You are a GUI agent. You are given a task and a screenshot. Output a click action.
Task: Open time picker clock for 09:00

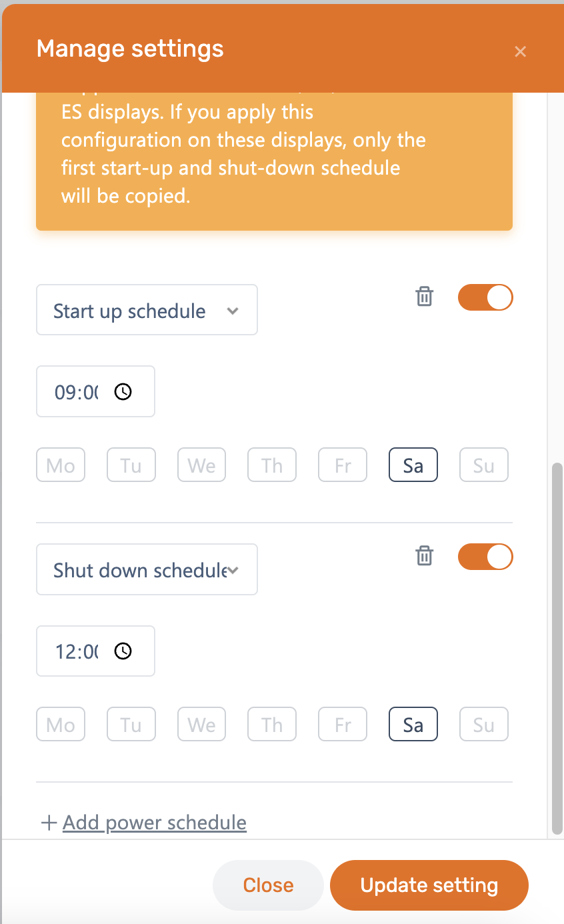(123, 392)
